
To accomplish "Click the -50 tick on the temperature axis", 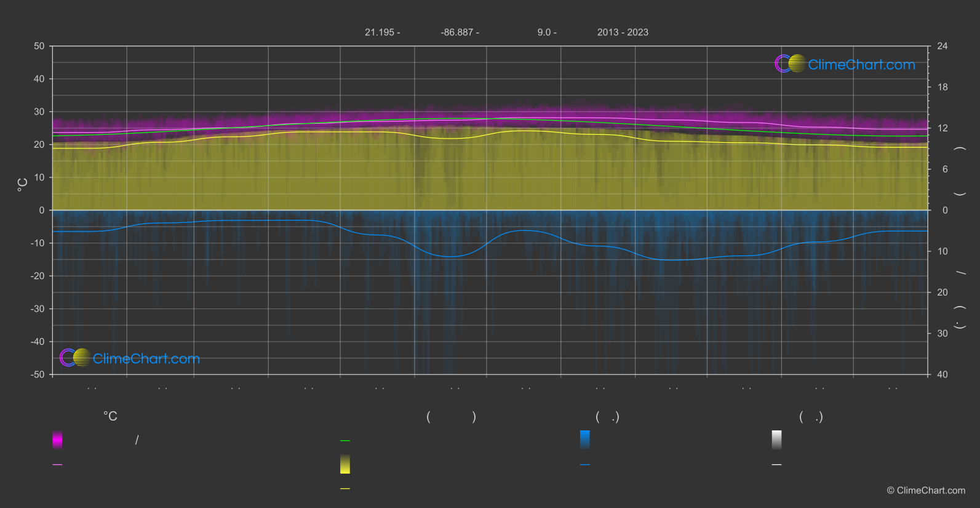I will tap(38, 374).
